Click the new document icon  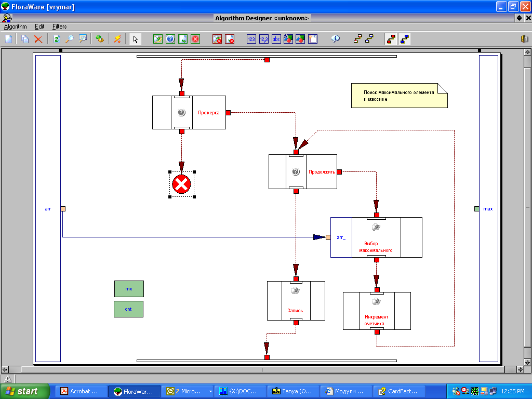(8, 39)
